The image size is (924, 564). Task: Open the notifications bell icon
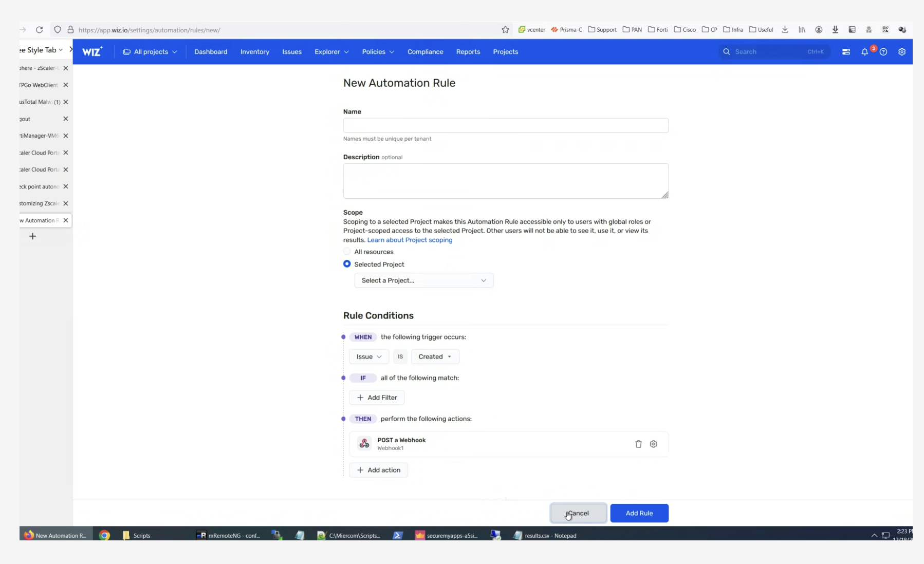864,52
